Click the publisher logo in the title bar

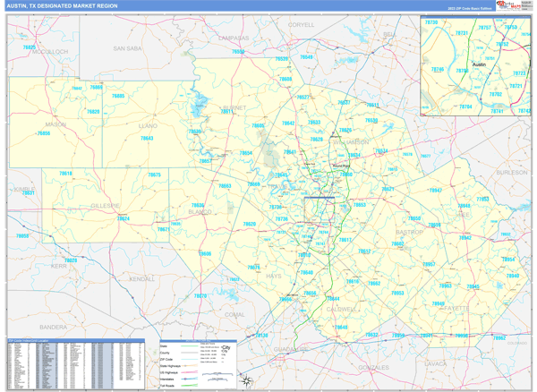pyautogui.click(x=508, y=4)
